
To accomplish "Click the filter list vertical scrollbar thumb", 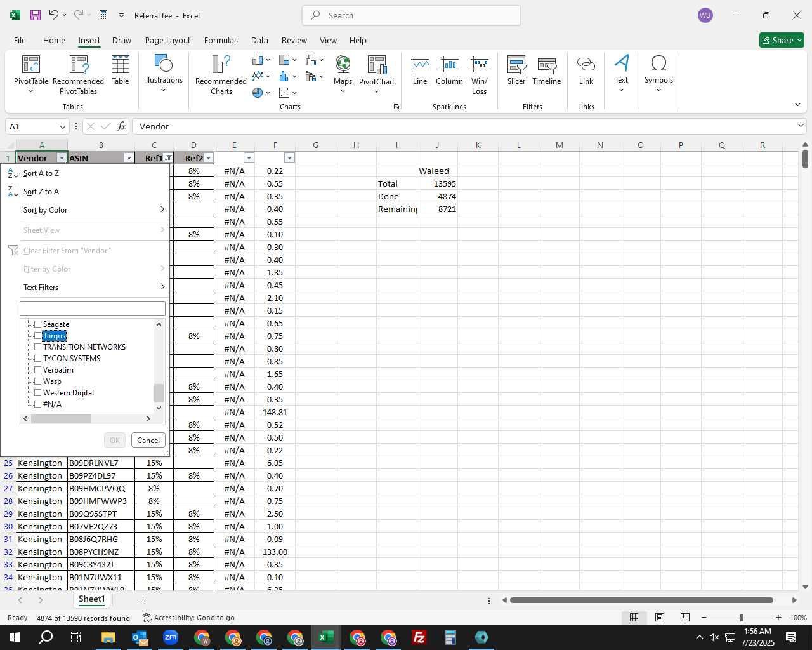I will [x=159, y=394].
